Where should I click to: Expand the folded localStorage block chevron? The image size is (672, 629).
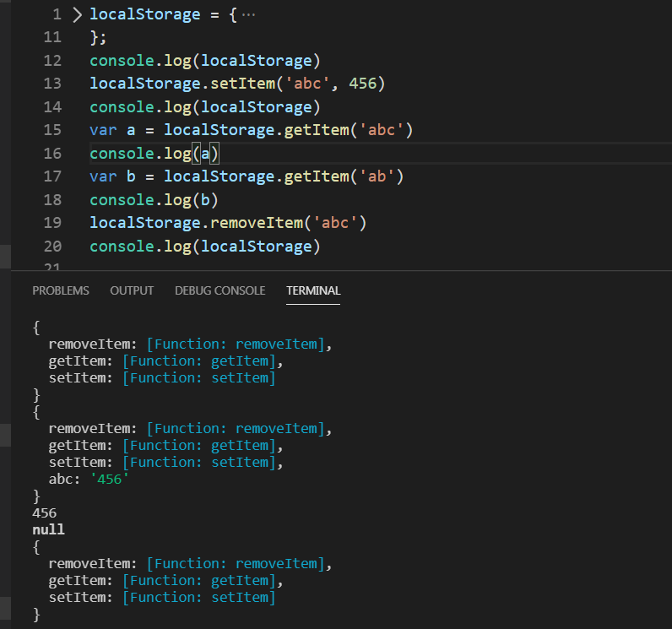pos(78,14)
